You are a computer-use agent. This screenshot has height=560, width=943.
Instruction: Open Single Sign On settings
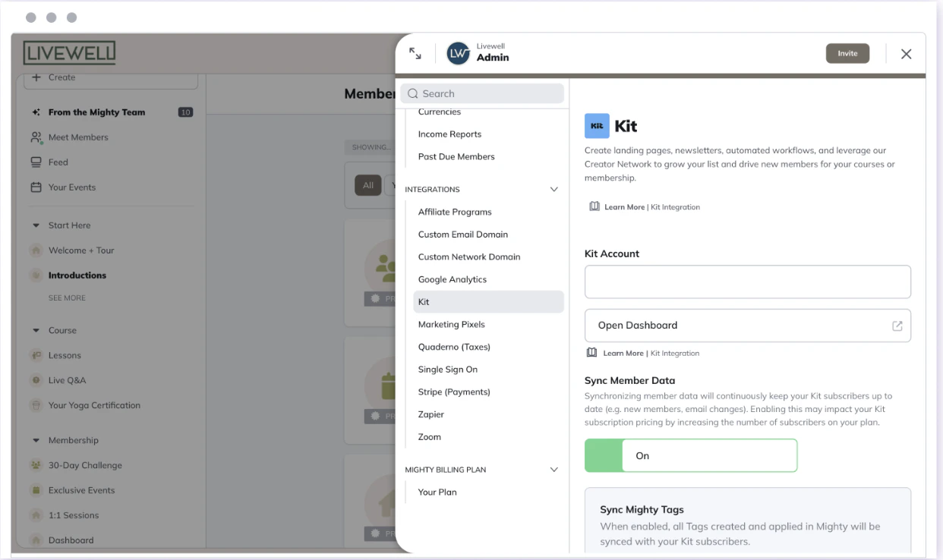(448, 370)
